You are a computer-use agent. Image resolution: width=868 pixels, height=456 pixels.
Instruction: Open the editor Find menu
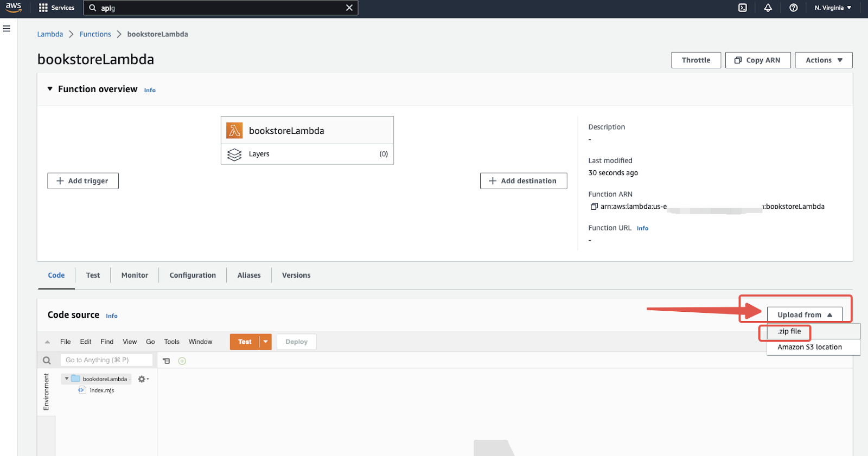click(x=107, y=342)
